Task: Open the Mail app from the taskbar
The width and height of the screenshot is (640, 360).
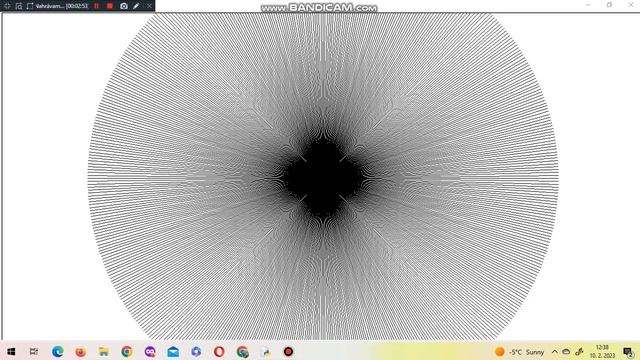Action: pyautogui.click(x=173, y=351)
